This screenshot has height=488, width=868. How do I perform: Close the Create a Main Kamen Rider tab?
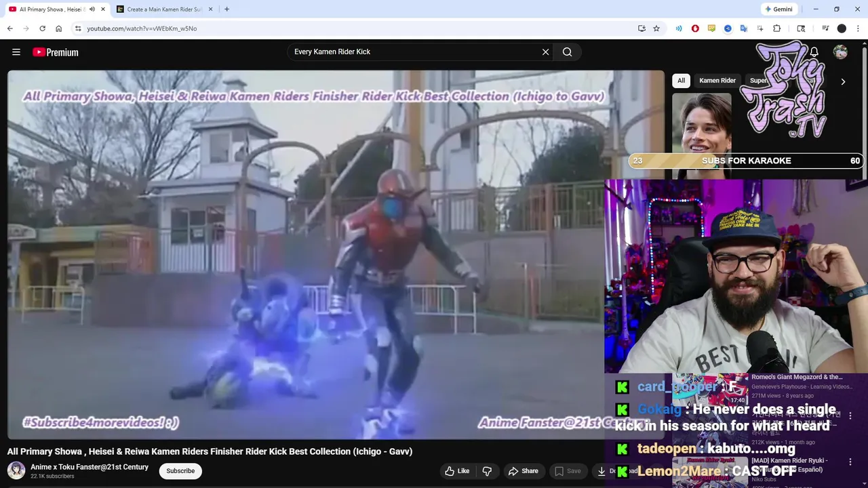point(211,9)
